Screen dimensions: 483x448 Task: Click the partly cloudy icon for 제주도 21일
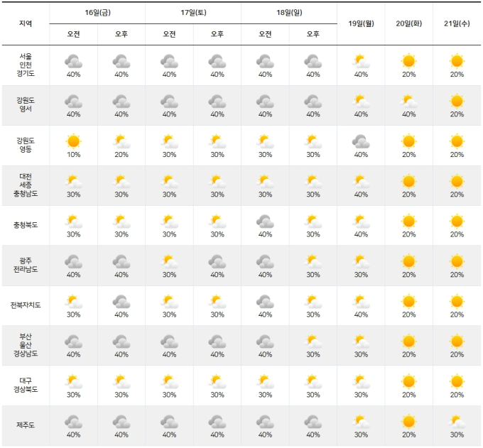pos(457,422)
